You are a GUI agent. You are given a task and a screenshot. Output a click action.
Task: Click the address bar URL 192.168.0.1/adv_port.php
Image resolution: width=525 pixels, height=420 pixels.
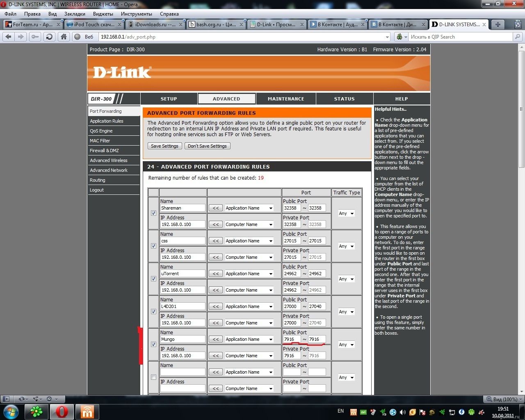pos(128,37)
